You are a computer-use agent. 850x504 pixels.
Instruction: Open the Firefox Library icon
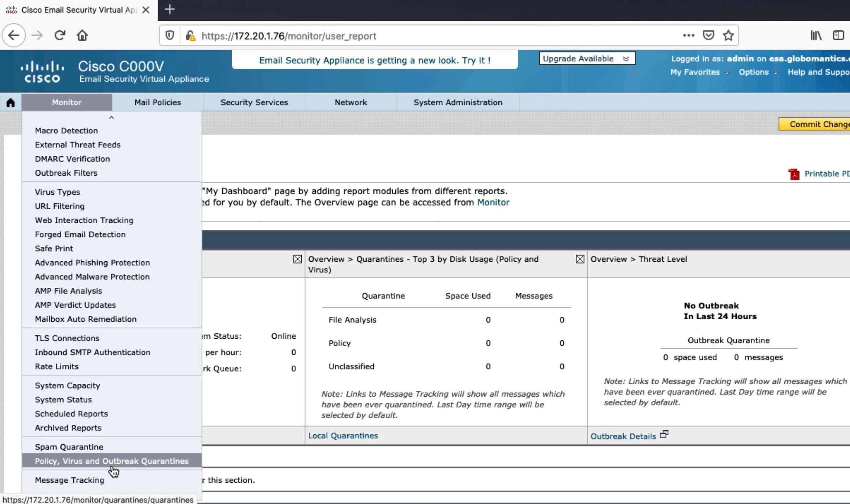(816, 36)
